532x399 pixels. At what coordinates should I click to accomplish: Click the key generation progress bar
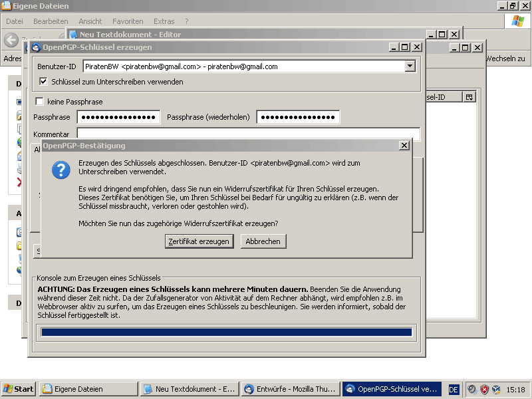[226, 332]
